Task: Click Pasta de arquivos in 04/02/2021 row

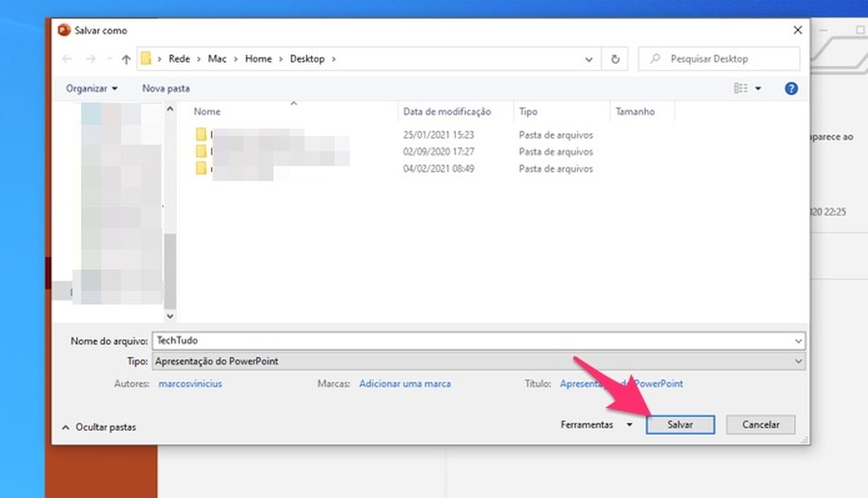Action: click(556, 168)
